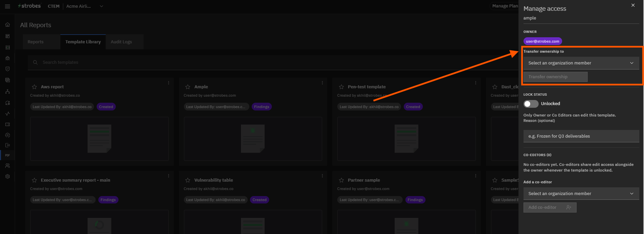
Task: Go to the home sidebar icon
Action: 7,25
